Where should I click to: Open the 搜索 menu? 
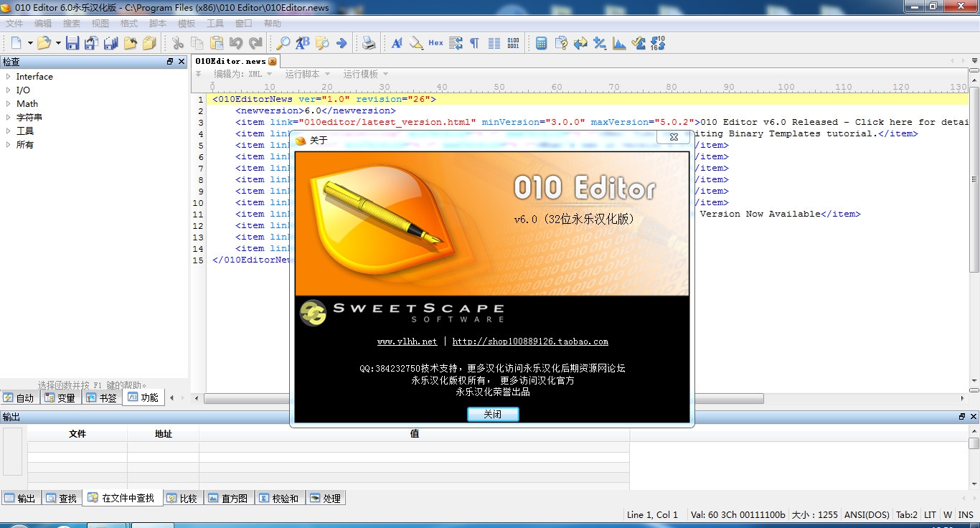[x=72, y=24]
